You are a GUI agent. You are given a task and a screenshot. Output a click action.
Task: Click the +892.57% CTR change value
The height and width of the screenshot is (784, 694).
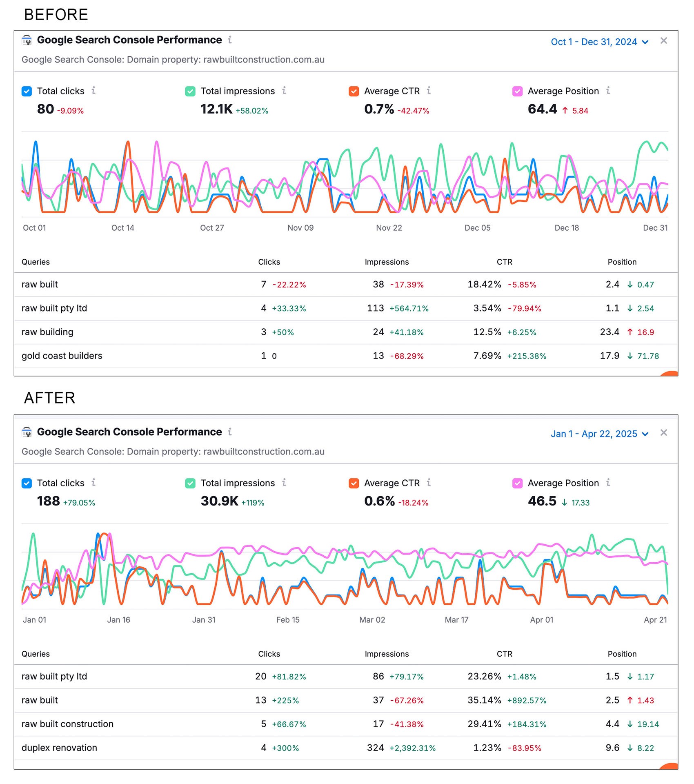click(527, 700)
